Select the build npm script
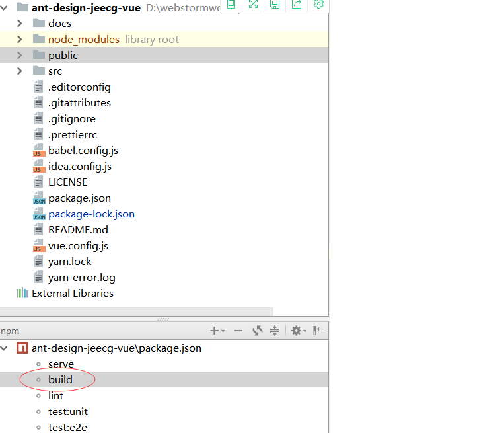Screen dimensions: 504x433 click(x=60, y=379)
